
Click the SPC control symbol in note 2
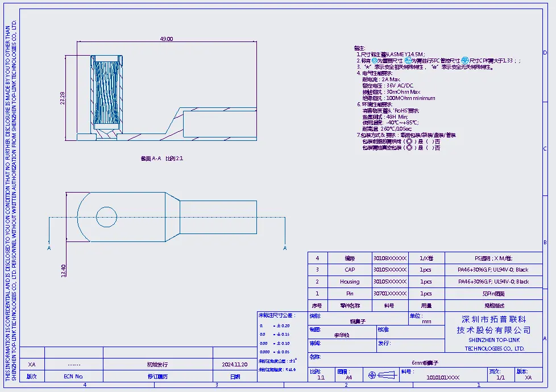tap(408, 61)
